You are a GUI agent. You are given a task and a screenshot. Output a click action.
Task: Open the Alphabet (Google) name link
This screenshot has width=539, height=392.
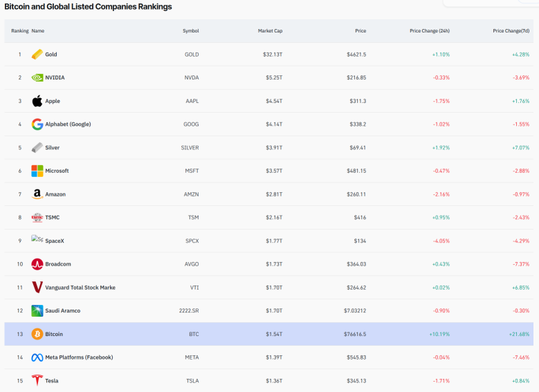pyautogui.click(x=68, y=124)
